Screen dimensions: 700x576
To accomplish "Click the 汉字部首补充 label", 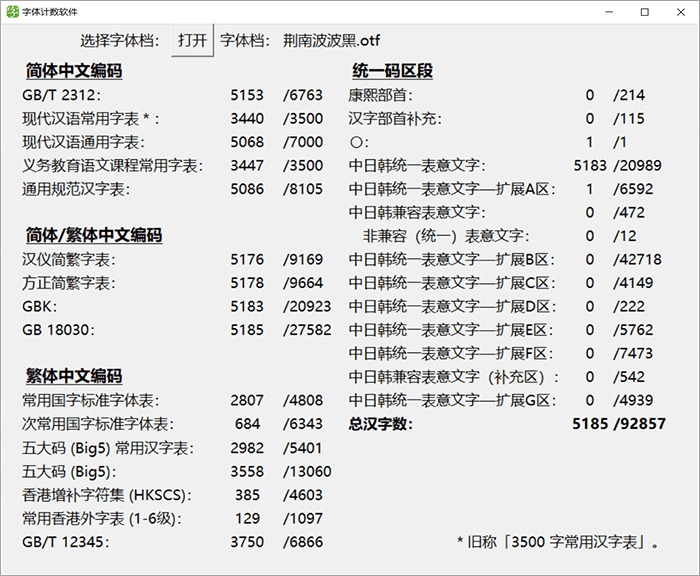I will tap(395, 119).
